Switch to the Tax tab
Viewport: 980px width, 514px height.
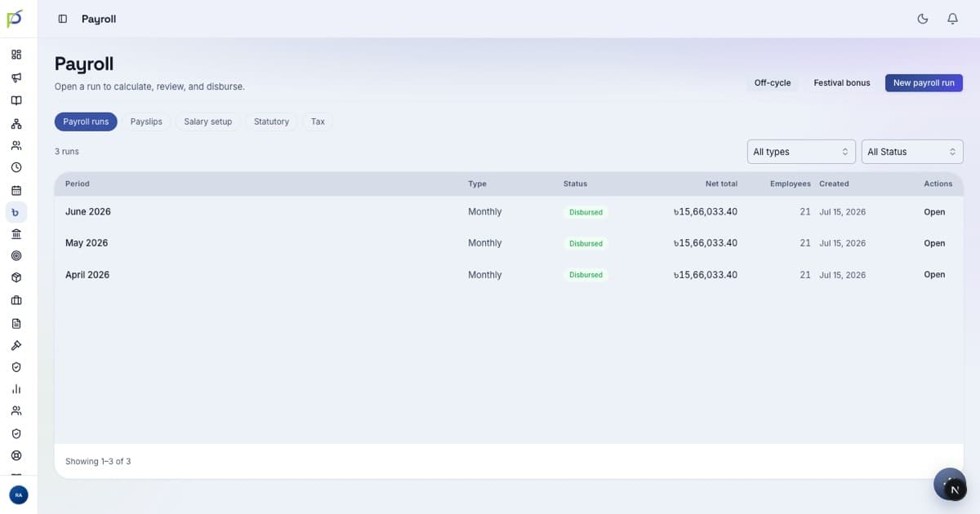pos(318,122)
